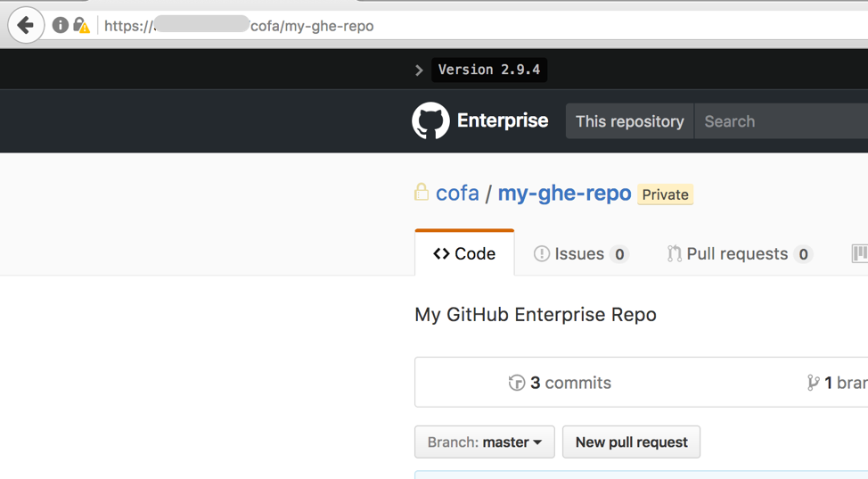Click the Enterprise header text
868x479 pixels.
point(503,120)
